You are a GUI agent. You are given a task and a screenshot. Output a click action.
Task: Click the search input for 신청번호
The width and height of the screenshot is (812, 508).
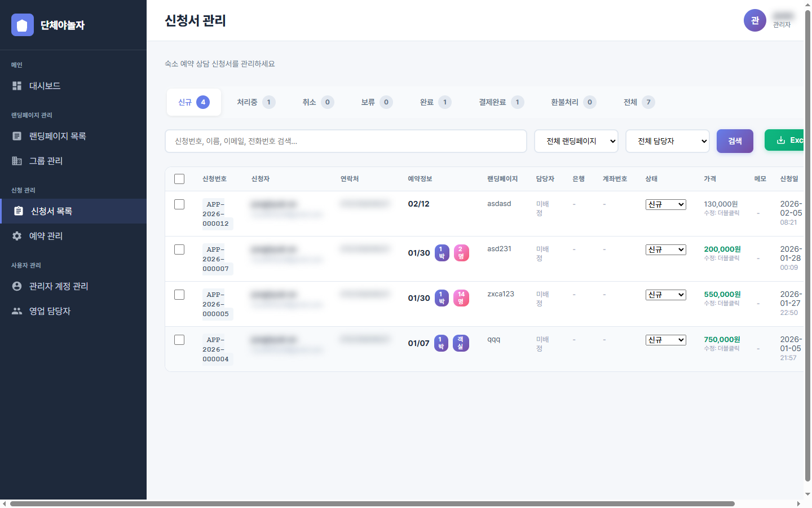(x=346, y=141)
